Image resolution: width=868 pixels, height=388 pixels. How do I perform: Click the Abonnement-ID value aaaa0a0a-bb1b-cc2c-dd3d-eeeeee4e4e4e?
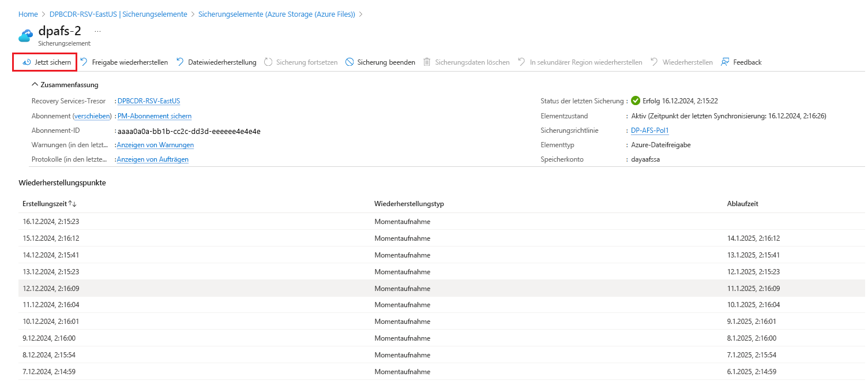click(x=189, y=131)
